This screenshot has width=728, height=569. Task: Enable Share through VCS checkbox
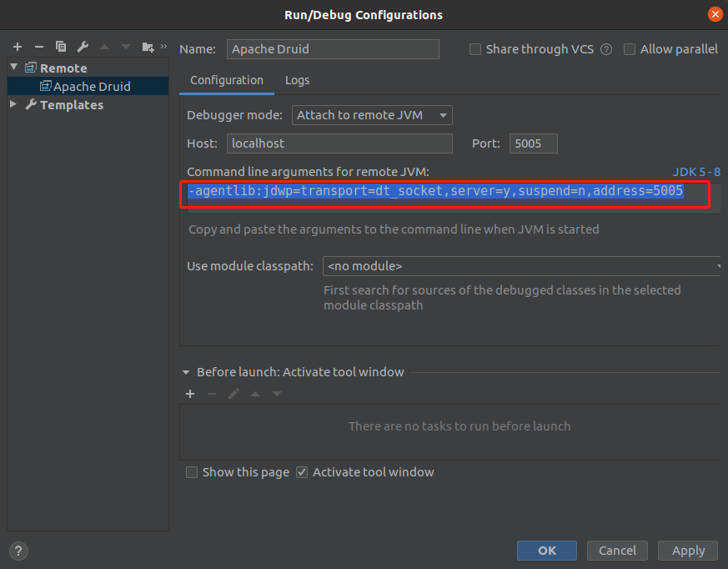475,49
